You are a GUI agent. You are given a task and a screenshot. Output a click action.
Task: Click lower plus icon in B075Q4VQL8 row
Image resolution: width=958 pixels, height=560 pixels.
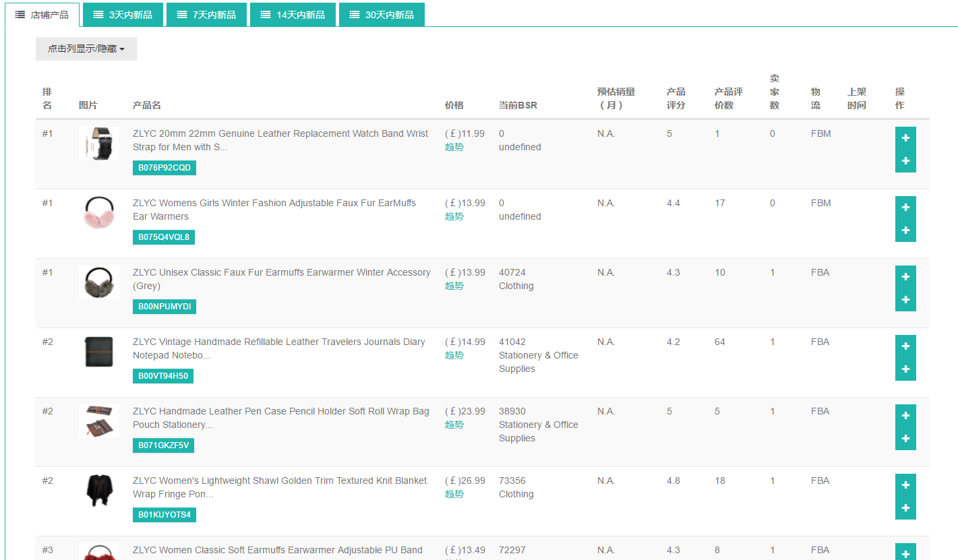click(905, 230)
